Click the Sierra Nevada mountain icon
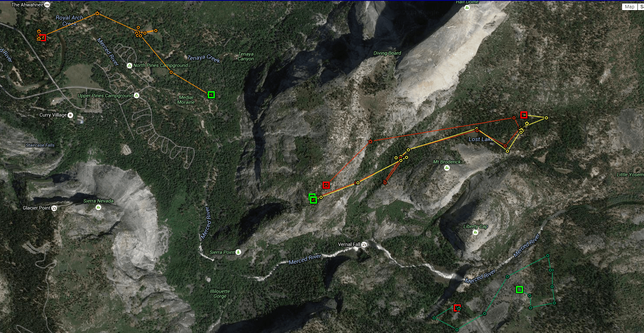 coord(98,207)
